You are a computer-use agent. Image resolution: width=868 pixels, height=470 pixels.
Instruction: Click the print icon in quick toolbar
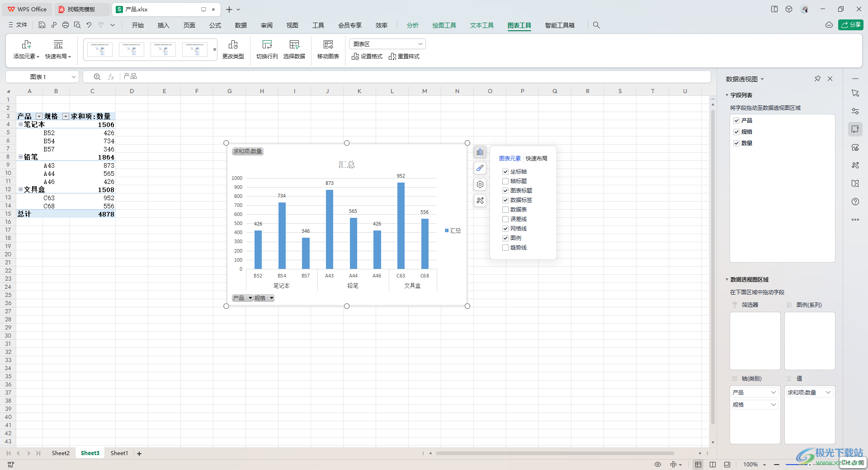pyautogui.click(x=66, y=25)
